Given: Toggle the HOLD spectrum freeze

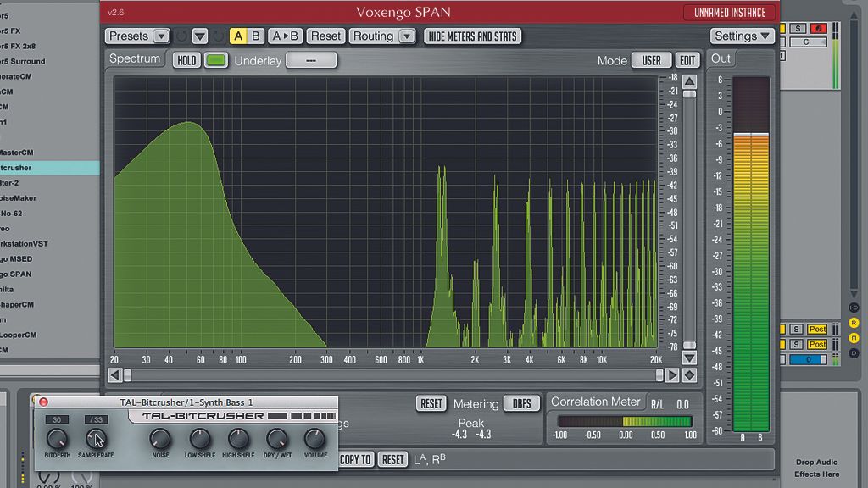Looking at the screenshot, I should click(x=186, y=59).
